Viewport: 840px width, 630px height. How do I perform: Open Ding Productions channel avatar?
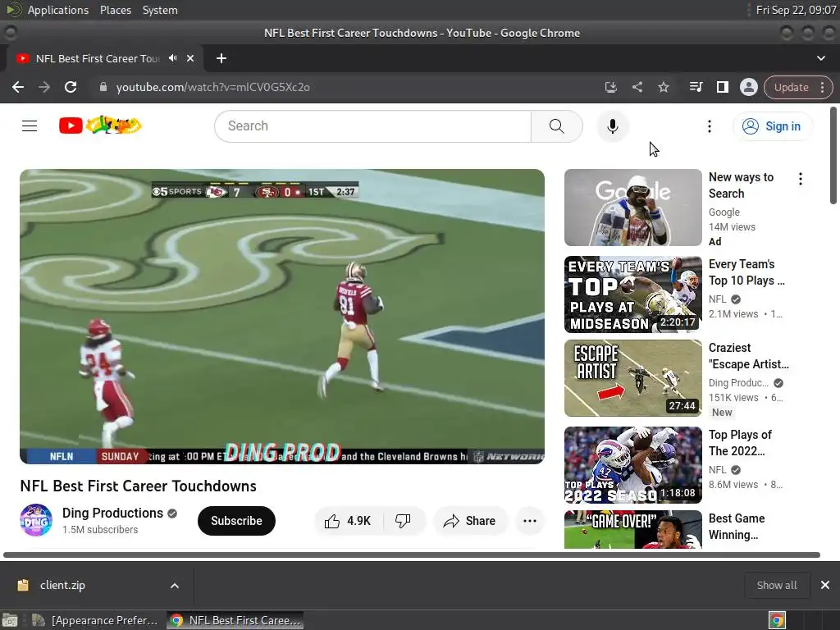click(36, 520)
